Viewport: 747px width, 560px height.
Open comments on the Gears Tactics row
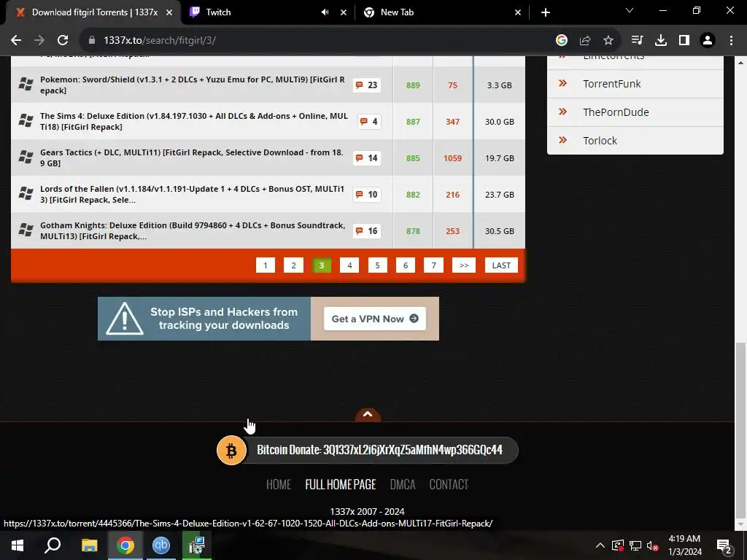[366, 158]
